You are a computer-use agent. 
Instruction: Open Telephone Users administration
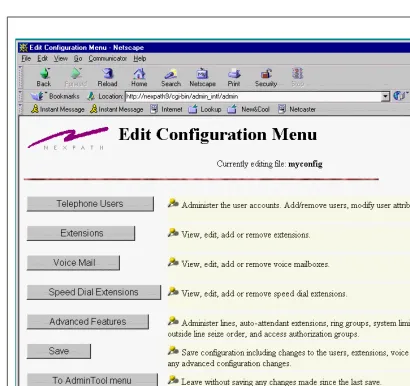(90, 204)
